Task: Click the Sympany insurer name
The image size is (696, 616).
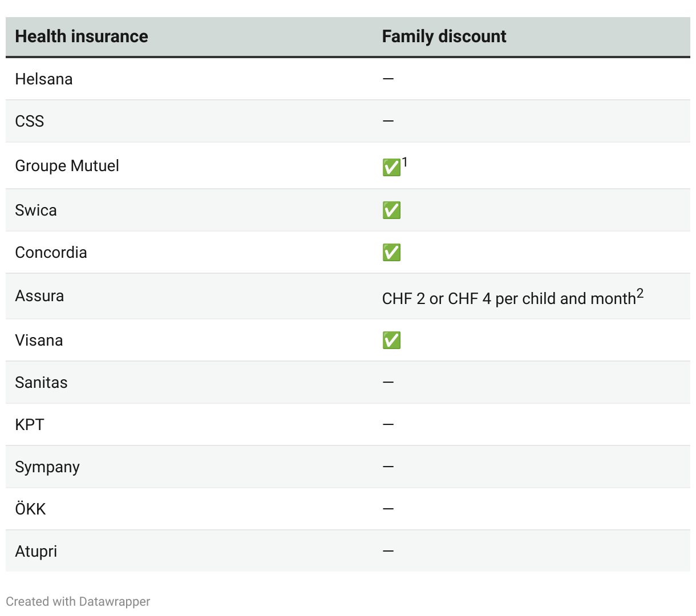Action: point(47,467)
